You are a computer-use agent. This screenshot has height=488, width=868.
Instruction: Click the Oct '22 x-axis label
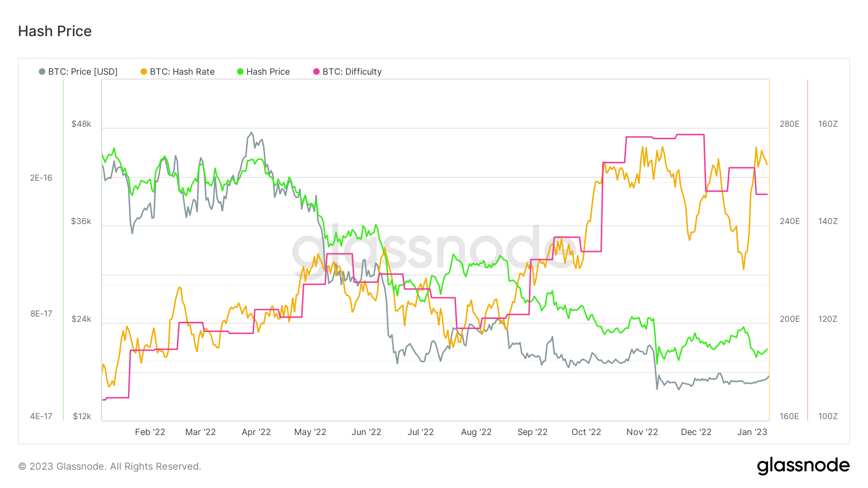pyautogui.click(x=586, y=432)
